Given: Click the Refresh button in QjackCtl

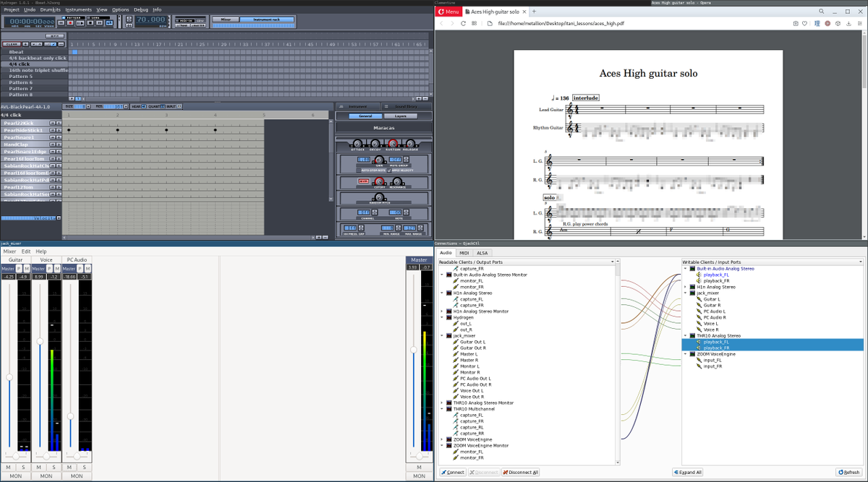Looking at the screenshot, I should pyautogui.click(x=849, y=472).
